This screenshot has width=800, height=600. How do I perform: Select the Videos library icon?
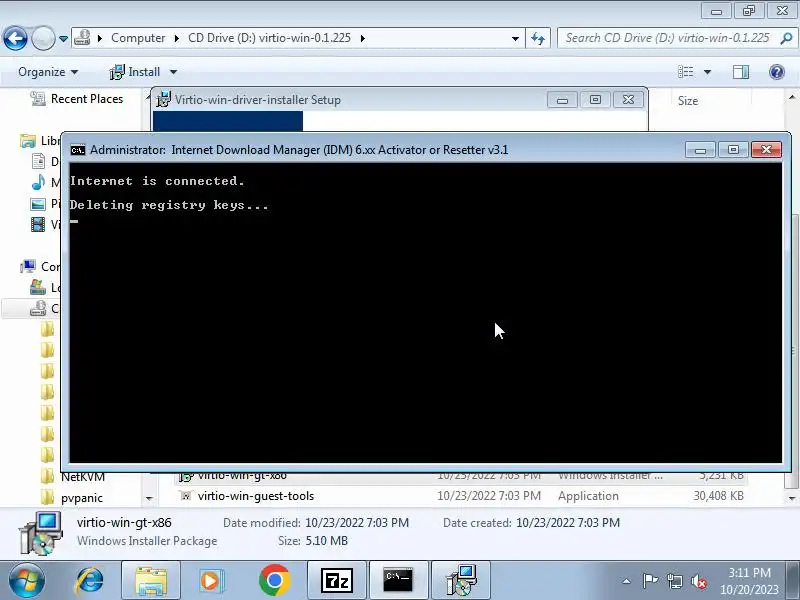tap(38, 224)
